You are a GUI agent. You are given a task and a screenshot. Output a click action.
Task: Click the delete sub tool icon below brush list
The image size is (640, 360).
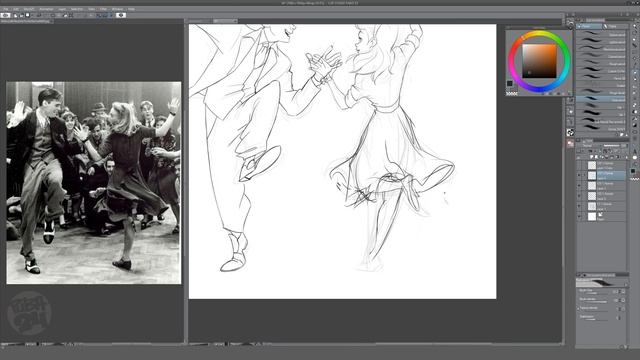(626, 134)
